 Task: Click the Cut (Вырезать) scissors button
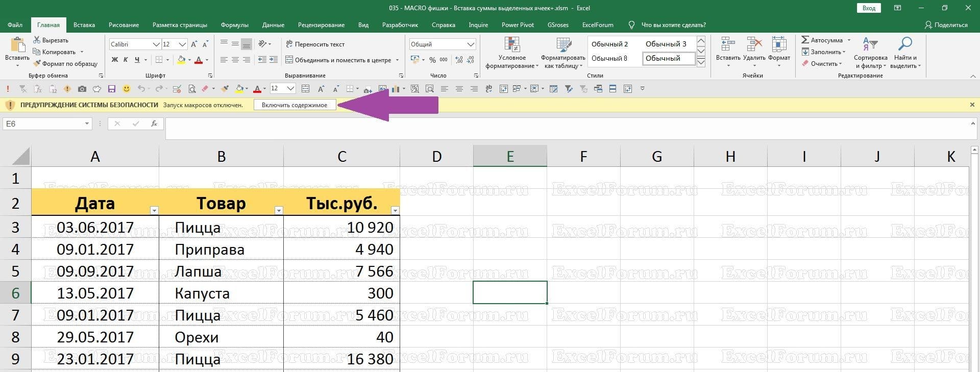click(51, 40)
